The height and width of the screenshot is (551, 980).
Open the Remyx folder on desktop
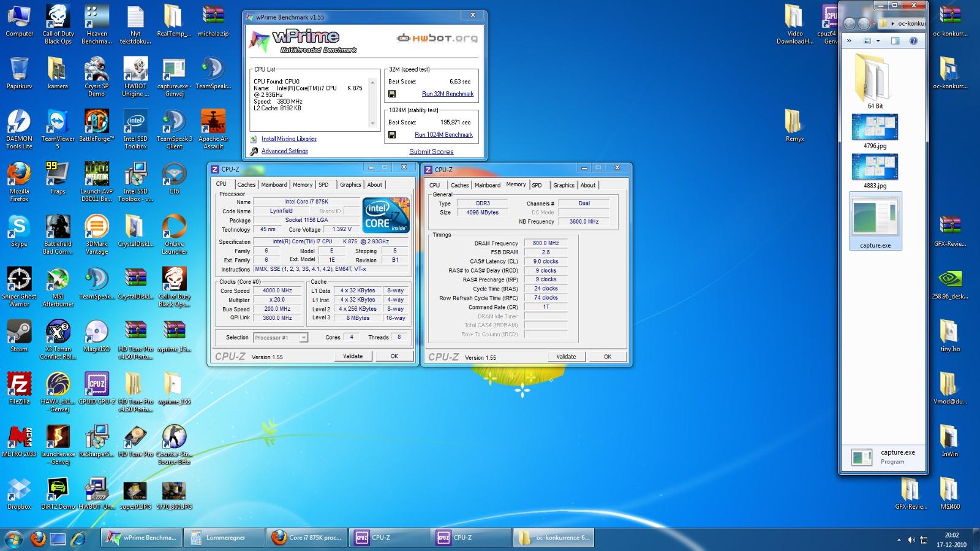point(795,126)
